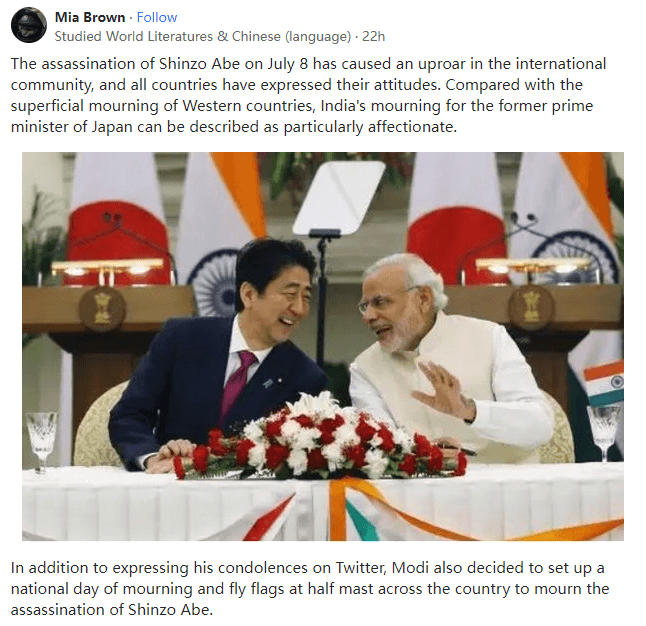Open the Studied World Literatures credential line
The image size is (646, 626).
pos(203,36)
